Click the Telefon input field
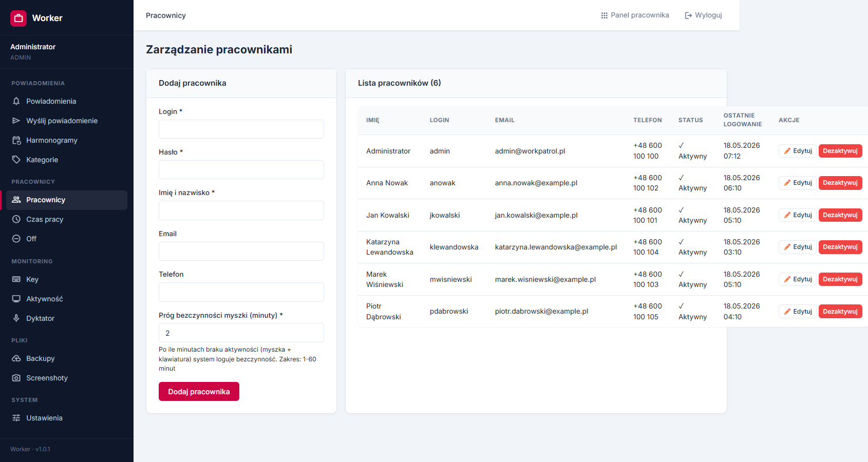 coord(241,292)
